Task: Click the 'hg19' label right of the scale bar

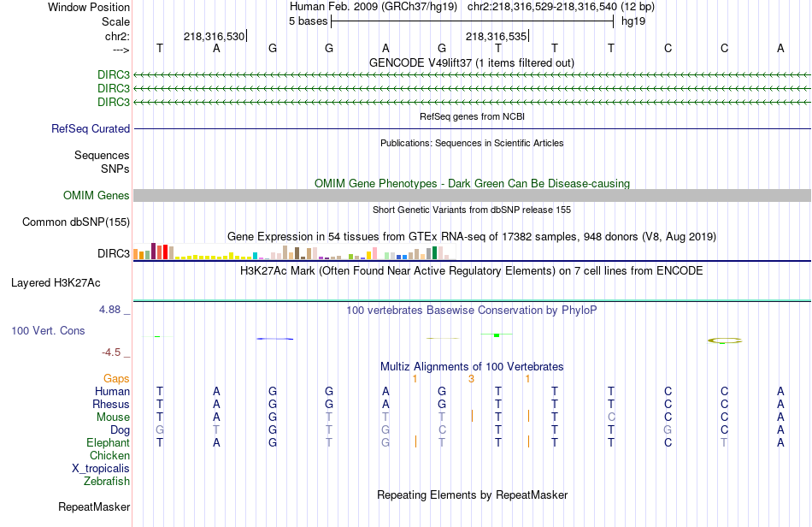Action: click(633, 21)
